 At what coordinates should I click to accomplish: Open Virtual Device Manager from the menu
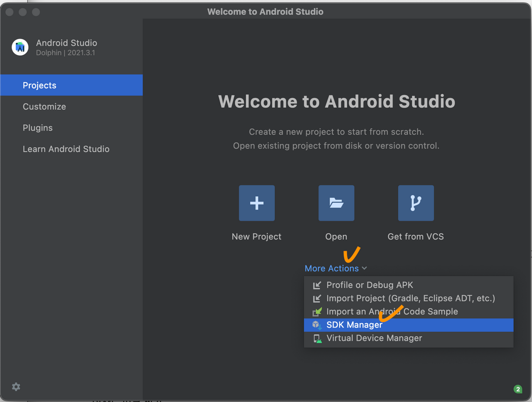tap(409, 338)
